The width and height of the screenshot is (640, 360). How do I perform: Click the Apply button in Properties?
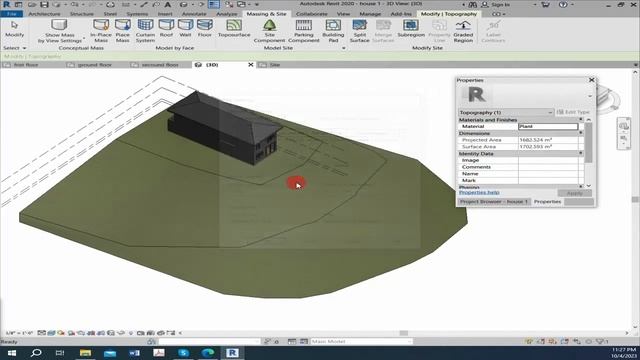tap(574, 193)
